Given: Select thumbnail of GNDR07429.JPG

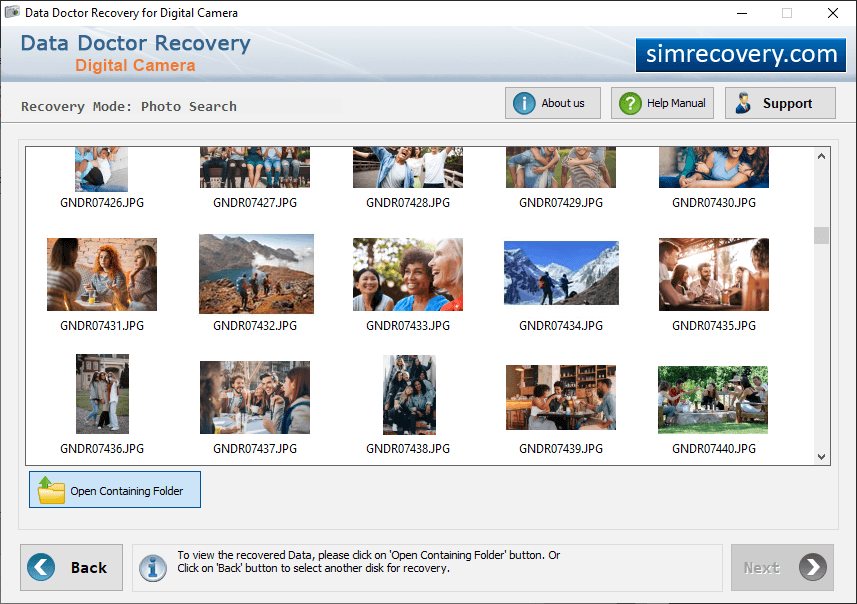Looking at the screenshot, I should pos(561,167).
